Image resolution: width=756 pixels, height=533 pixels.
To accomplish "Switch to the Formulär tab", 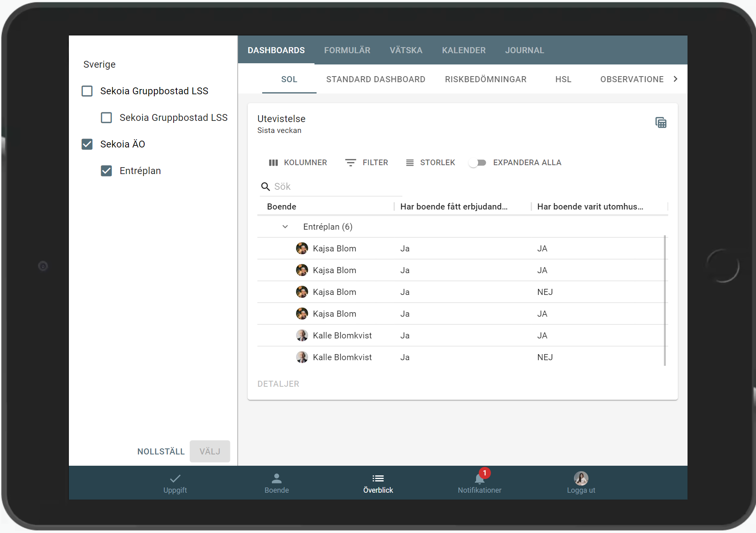I will click(347, 50).
